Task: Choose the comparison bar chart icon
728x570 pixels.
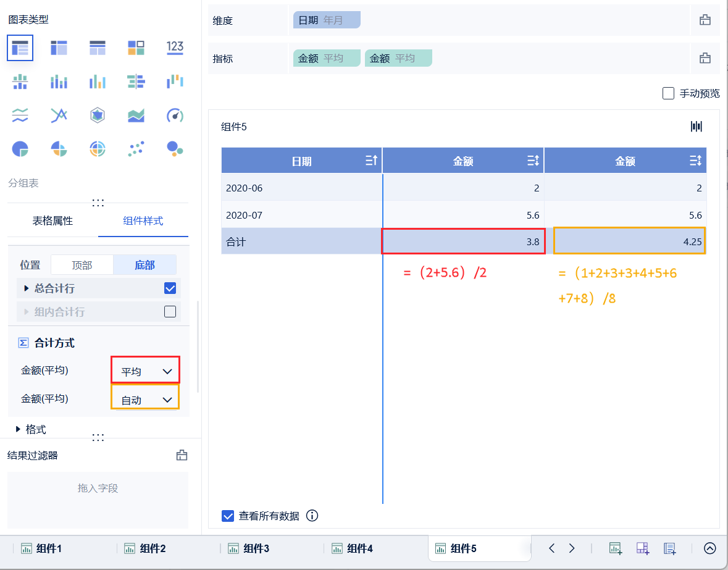Action: 136,82
